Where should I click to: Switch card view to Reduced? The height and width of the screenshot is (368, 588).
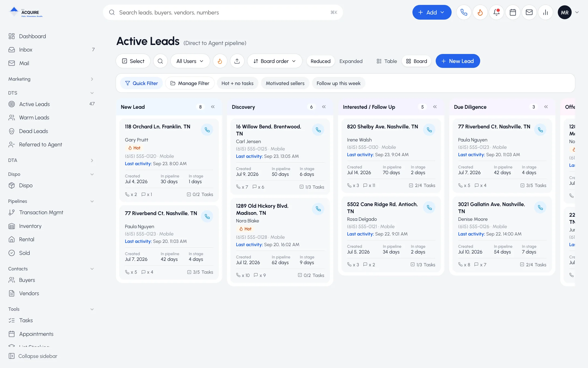pos(320,61)
